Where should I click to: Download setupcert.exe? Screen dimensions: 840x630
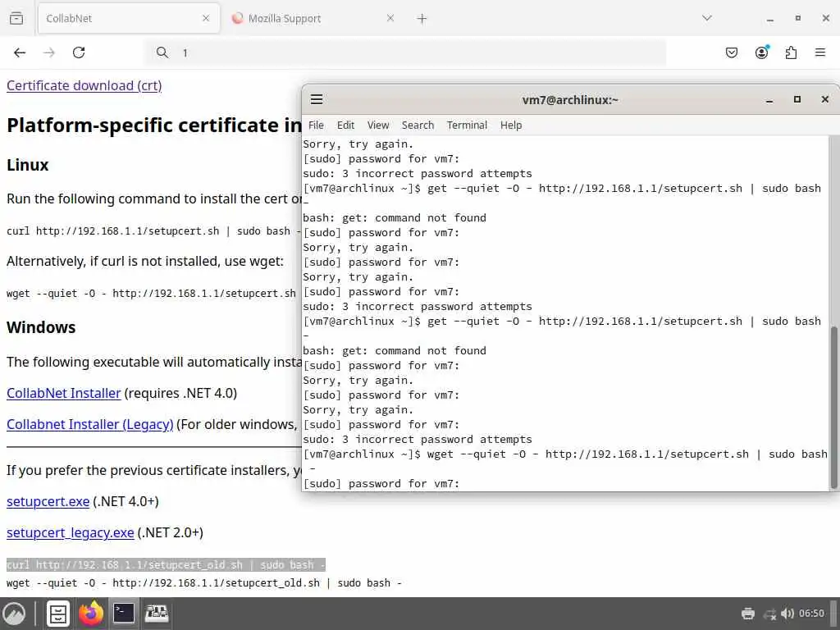coord(48,501)
